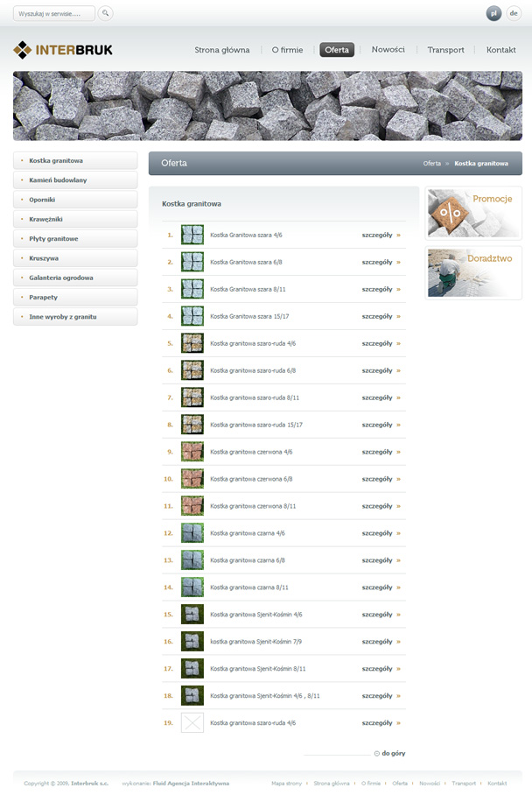
Task: Click thumbnail of Kostka granitowa czerwona 4/6
Action: [192, 452]
